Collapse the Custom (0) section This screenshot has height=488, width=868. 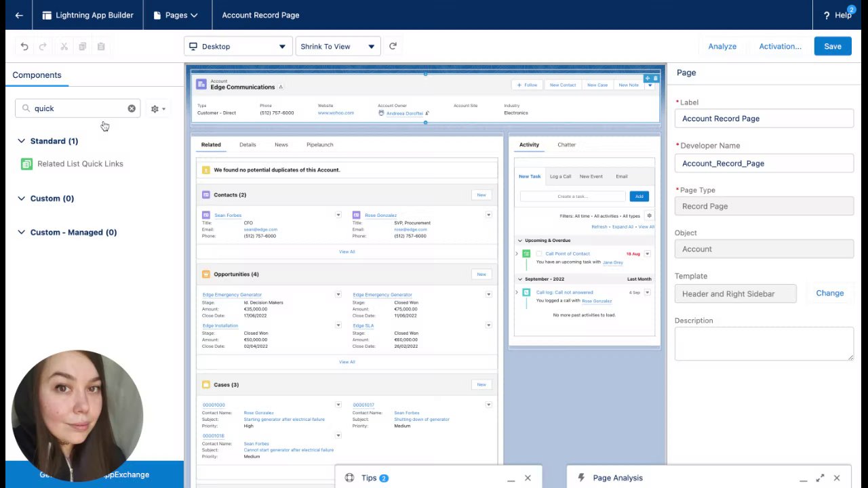(x=21, y=199)
